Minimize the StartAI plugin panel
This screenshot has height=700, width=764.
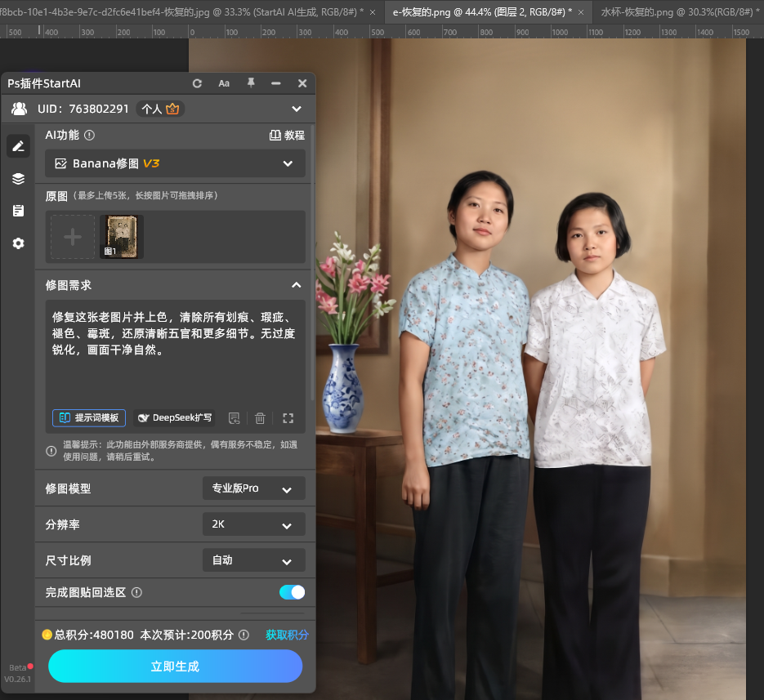click(x=276, y=83)
